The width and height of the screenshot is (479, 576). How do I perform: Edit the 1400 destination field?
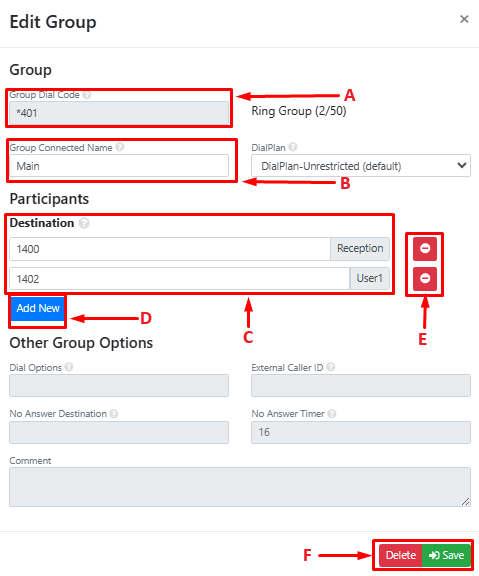point(170,249)
